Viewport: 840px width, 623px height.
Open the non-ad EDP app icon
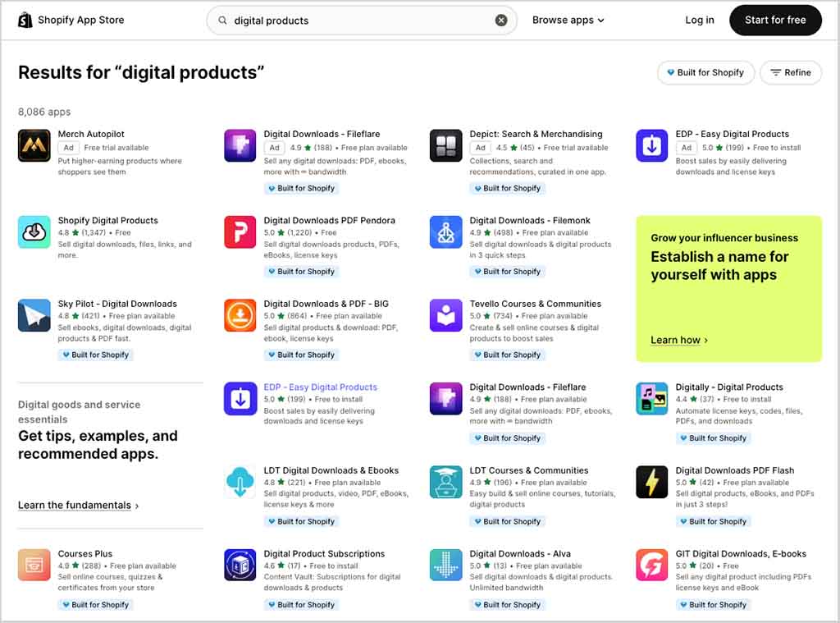[240, 398]
